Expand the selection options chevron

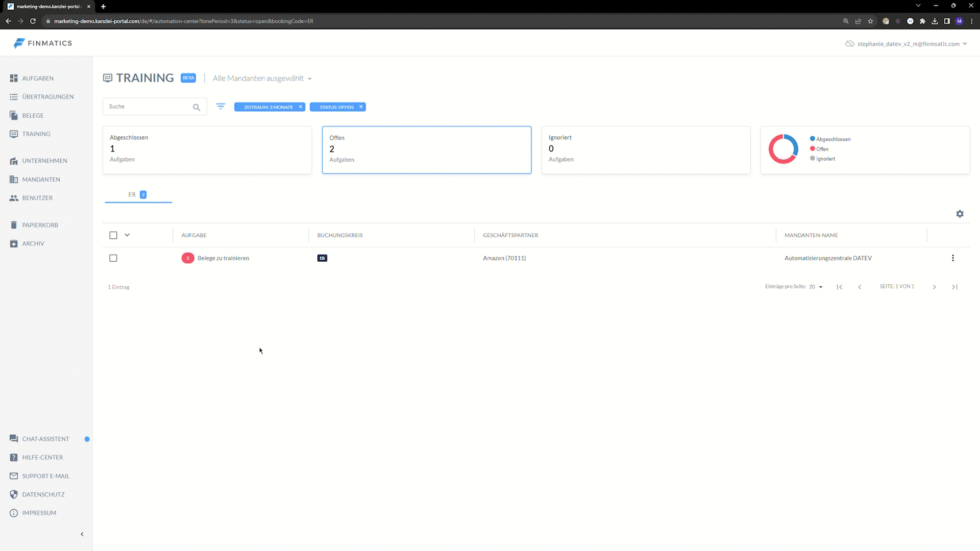tap(127, 235)
